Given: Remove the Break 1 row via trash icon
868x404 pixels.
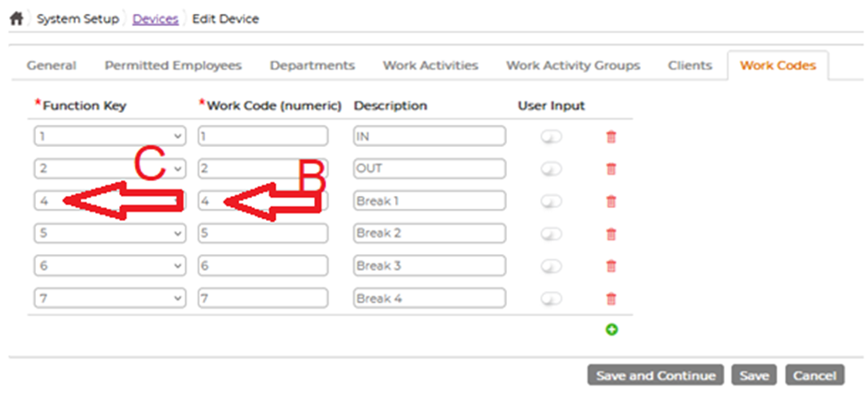Looking at the screenshot, I should click(x=611, y=202).
